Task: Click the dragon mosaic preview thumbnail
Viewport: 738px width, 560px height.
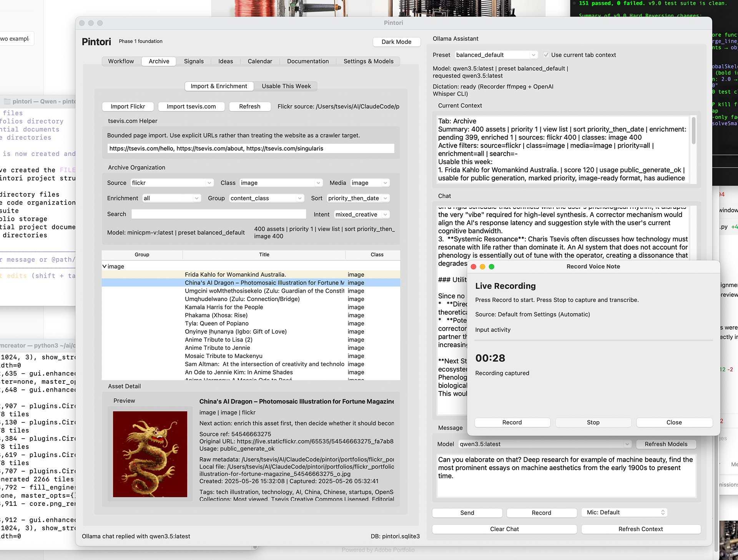Action: coord(150,455)
